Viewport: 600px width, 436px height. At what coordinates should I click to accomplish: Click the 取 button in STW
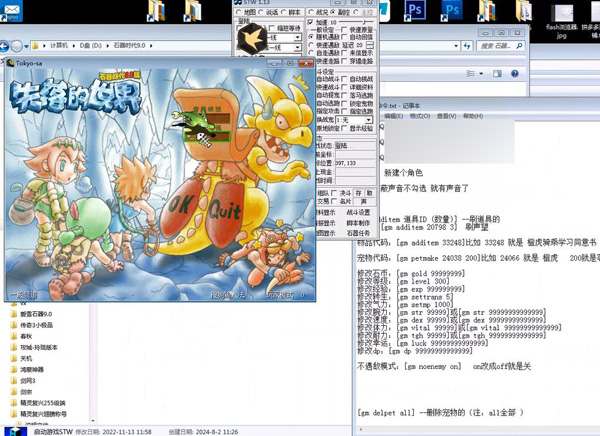[x=369, y=193]
